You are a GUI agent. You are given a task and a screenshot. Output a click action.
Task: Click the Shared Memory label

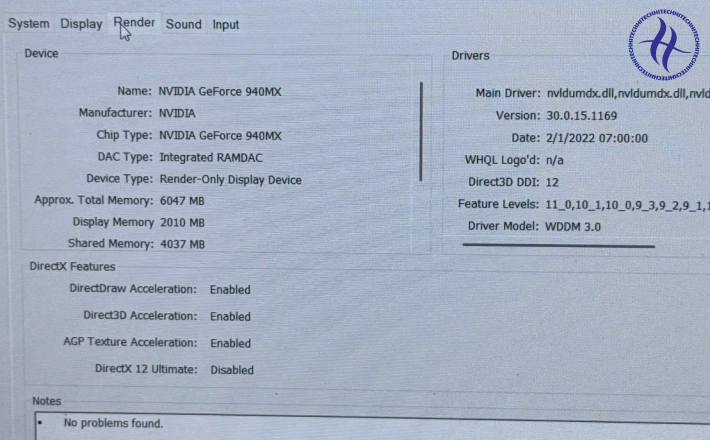[111, 244]
